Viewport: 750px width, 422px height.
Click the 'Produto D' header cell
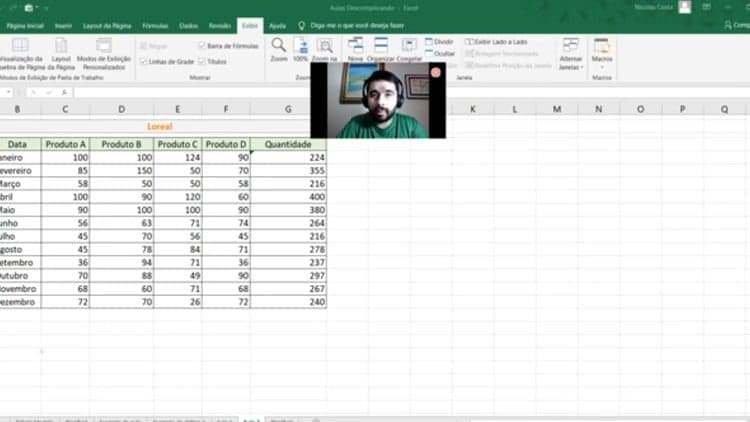tap(226, 144)
